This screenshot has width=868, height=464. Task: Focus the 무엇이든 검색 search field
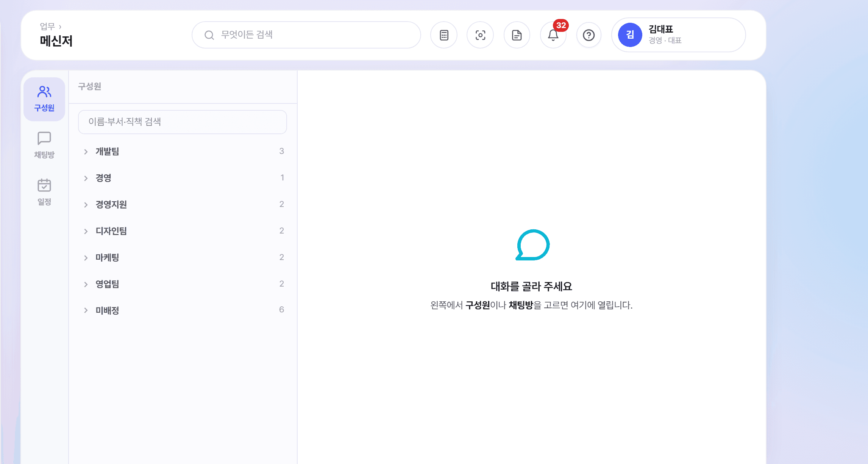point(306,35)
